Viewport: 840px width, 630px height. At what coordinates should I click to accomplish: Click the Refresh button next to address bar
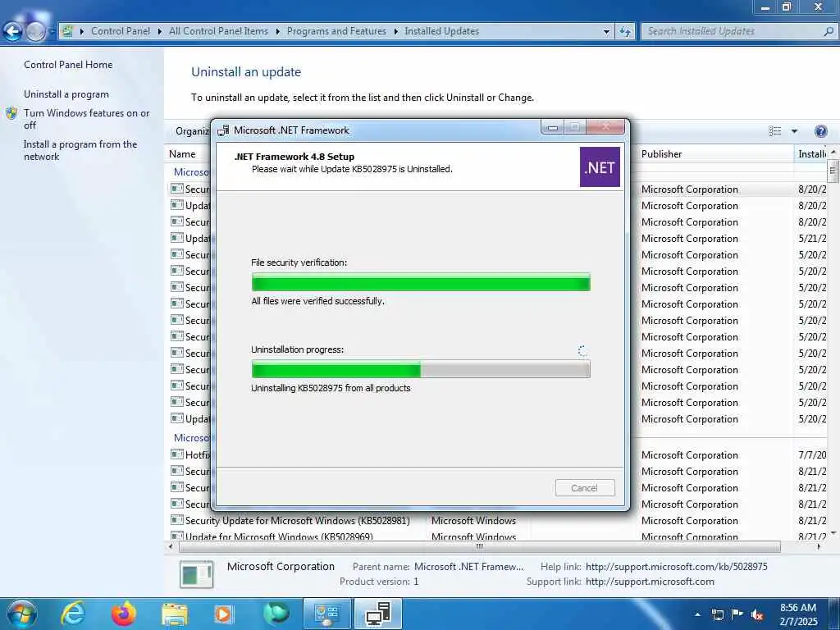624,32
